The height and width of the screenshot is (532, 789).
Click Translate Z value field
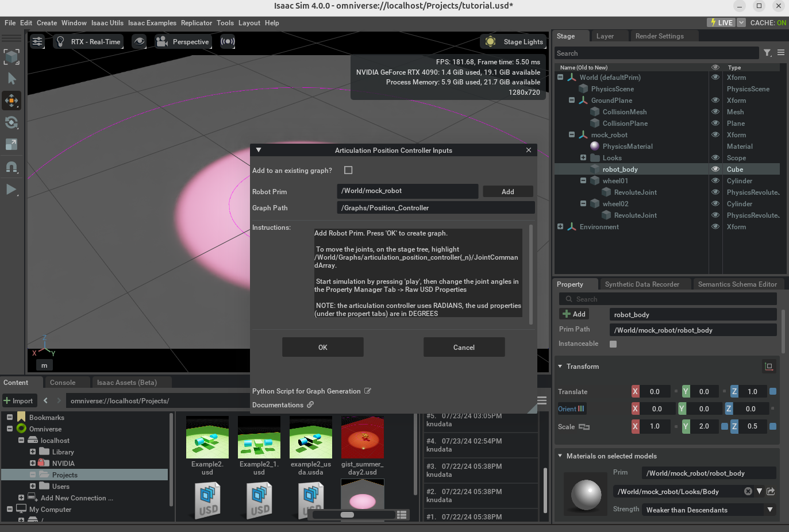pyautogui.click(x=753, y=391)
